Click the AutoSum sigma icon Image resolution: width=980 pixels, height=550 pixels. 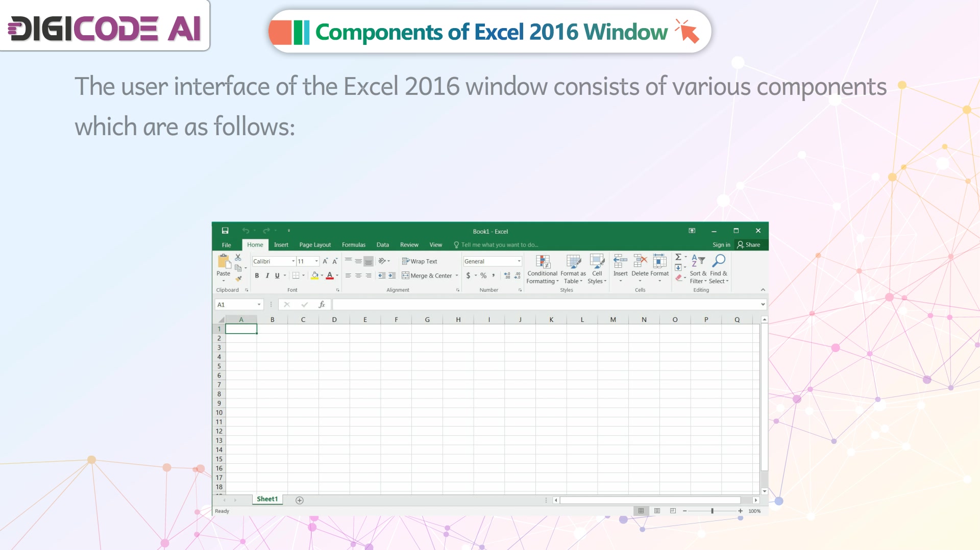click(678, 257)
